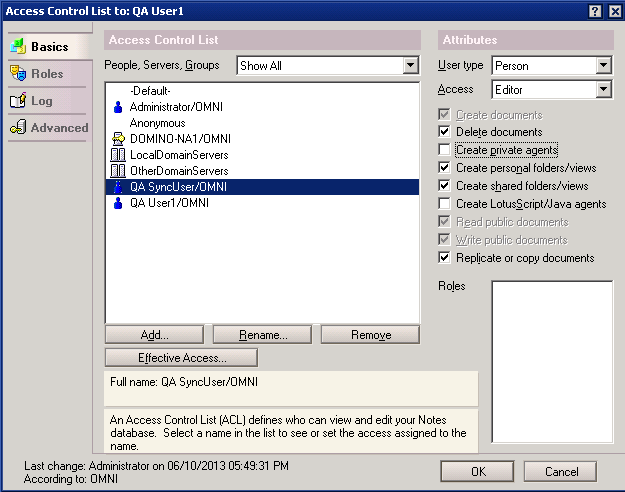
Task: Click the Full name: QA SyncUser/OMNI text
Action: pos(184,382)
